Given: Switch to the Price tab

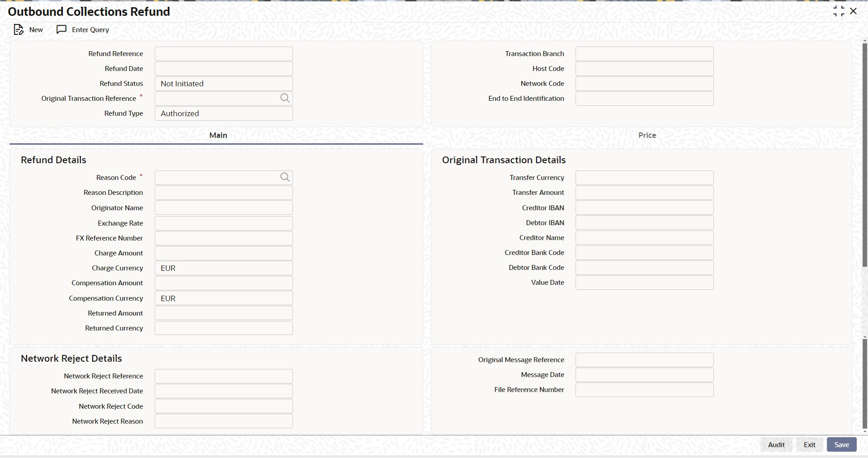Looking at the screenshot, I should pos(647,135).
